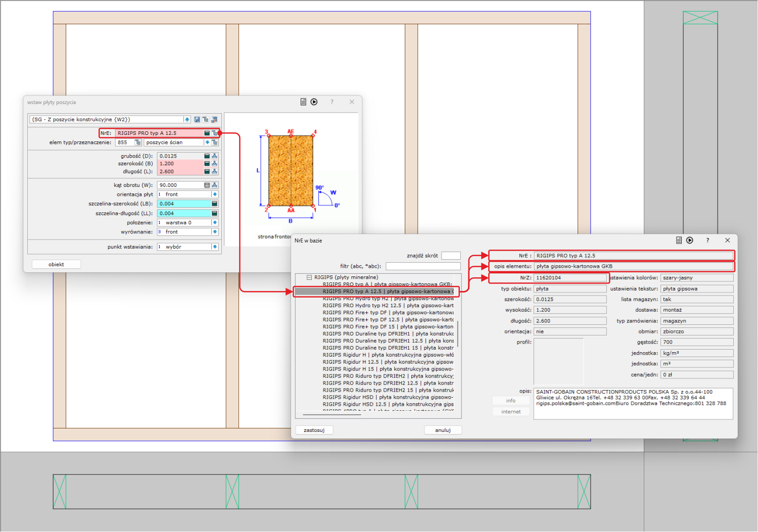The image size is (758, 532).
Task: Click play icon in NrE w bazie dialog
Action: coord(690,240)
